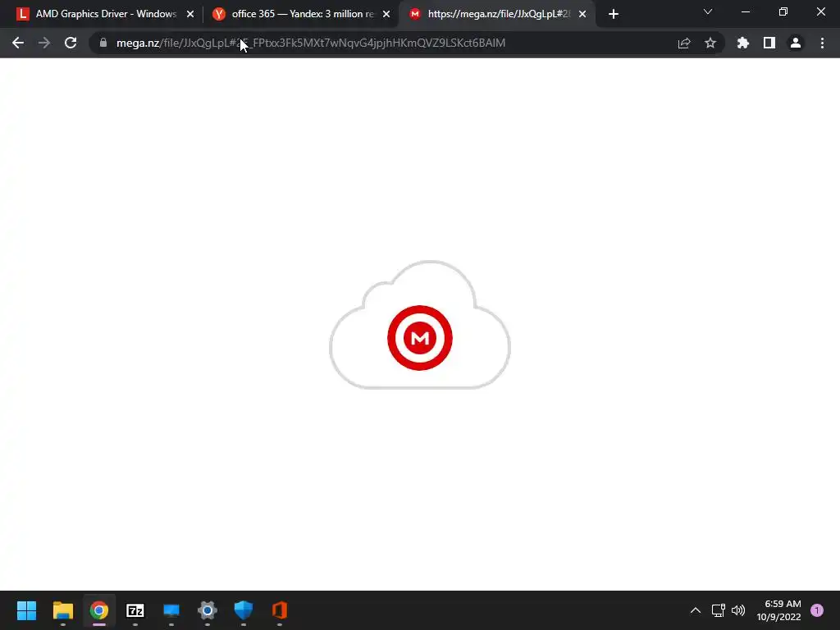Open the browser side panel
840x630 pixels.
point(769,43)
